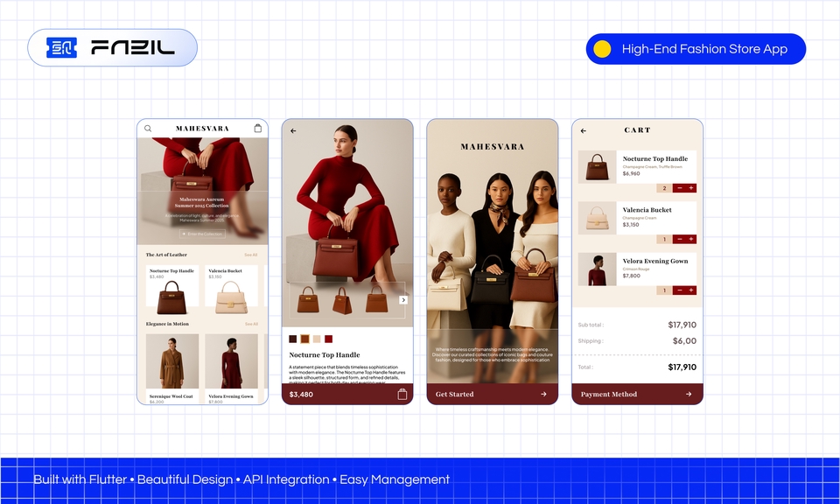Click the Fazil logo badge
The height and width of the screenshot is (504, 840).
pyautogui.click(x=112, y=48)
